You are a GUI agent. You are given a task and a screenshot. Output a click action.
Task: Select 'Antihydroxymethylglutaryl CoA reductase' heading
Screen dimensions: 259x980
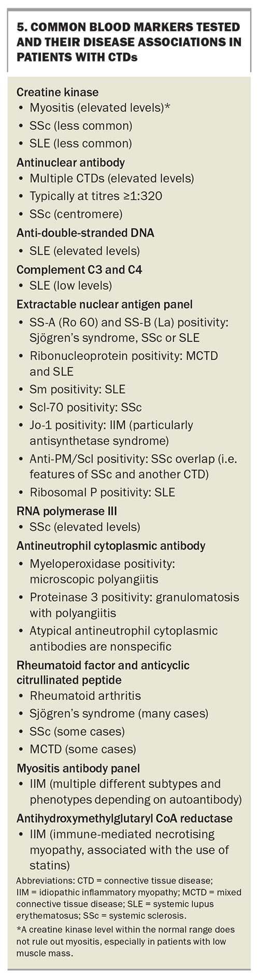click(124, 819)
